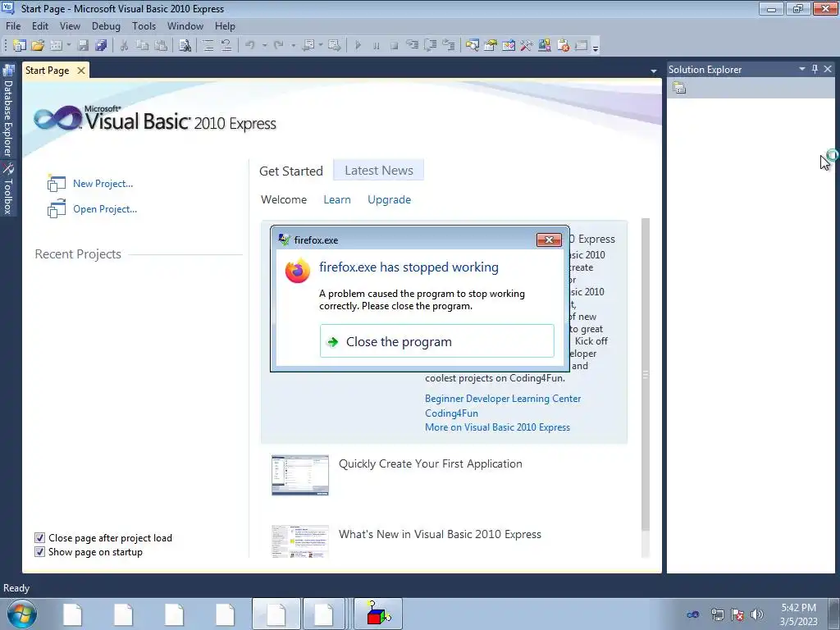Image resolution: width=840 pixels, height=630 pixels.
Task: Open the Solution Explorer window position dropdown
Action: coord(802,69)
